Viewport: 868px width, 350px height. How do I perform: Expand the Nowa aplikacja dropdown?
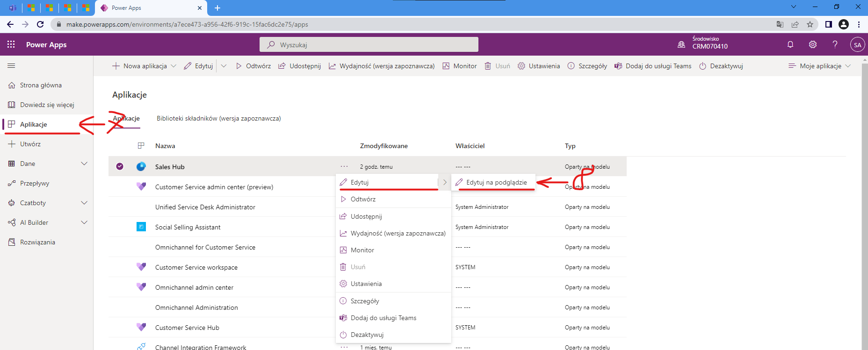[174, 66]
